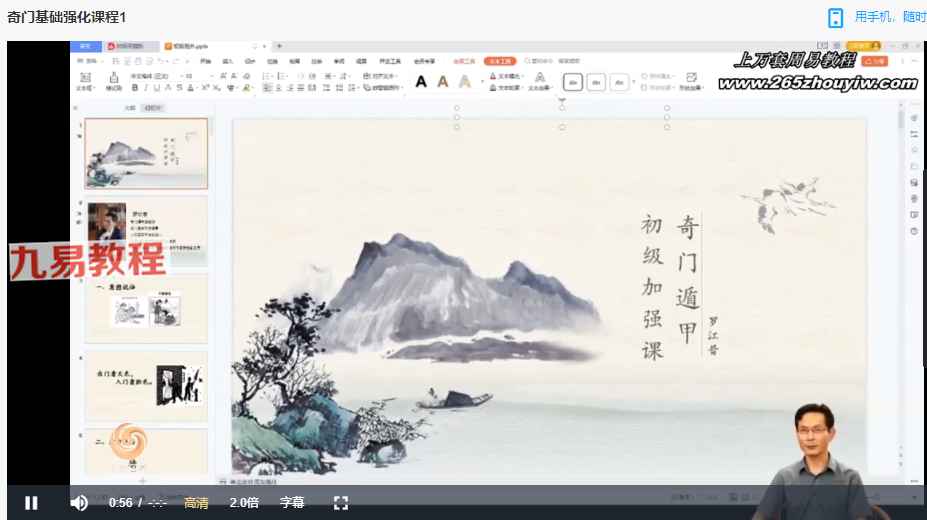Viewport: 927px width, 520px height.
Task: Switch to the 动画 ribbon tab
Action: point(294,61)
